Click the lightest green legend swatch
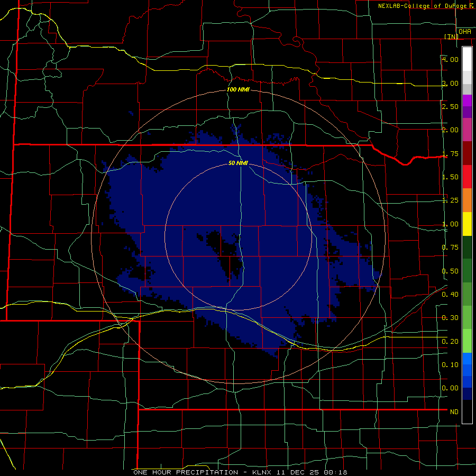This screenshot has height=476, width=476. point(467,341)
